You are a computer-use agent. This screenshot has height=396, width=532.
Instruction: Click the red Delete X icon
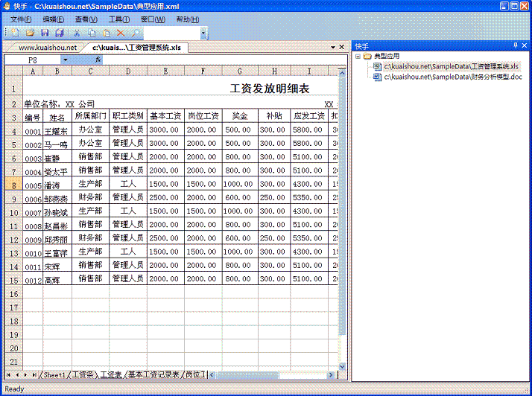121,33
